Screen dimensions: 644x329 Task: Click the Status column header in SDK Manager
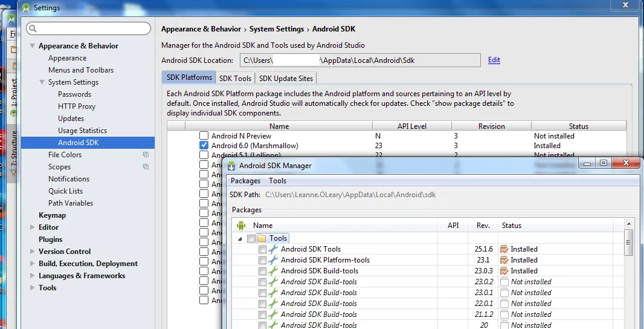(x=555, y=226)
